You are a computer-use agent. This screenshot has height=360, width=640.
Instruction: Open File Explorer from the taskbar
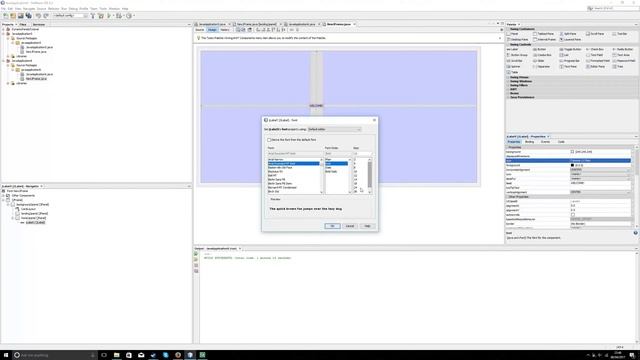pyautogui.click(x=116, y=355)
